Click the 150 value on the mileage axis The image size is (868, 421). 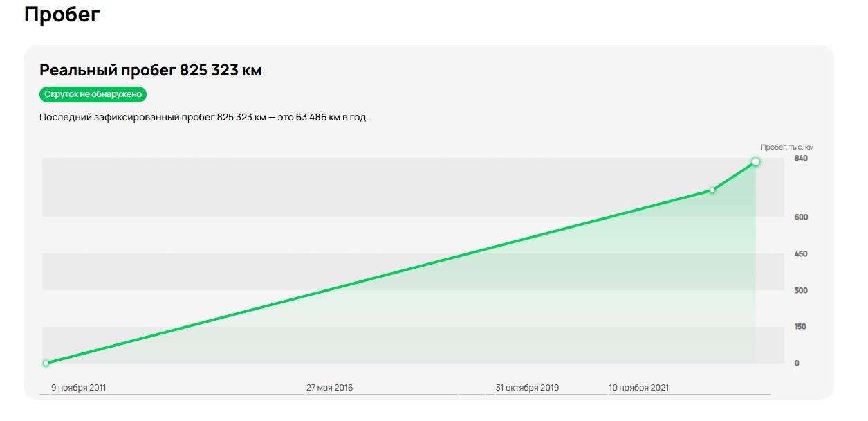[801, 327]
